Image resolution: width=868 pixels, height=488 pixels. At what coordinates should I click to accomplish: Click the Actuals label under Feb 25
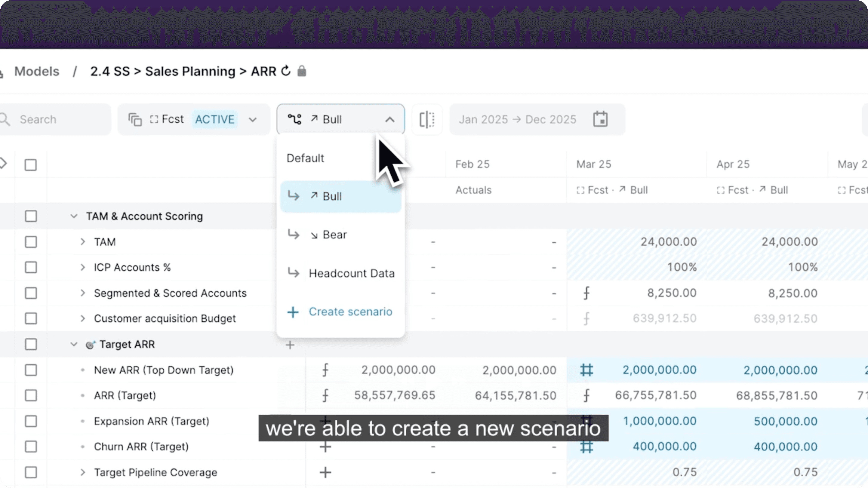pyautogui.click(x=473, y=190)
